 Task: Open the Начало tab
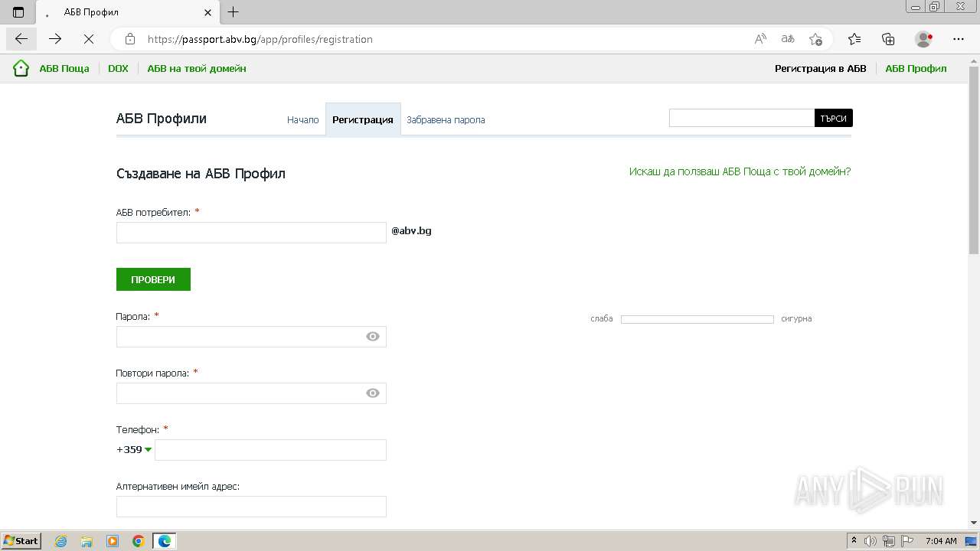pyautogui.click(x=302, y=119)
